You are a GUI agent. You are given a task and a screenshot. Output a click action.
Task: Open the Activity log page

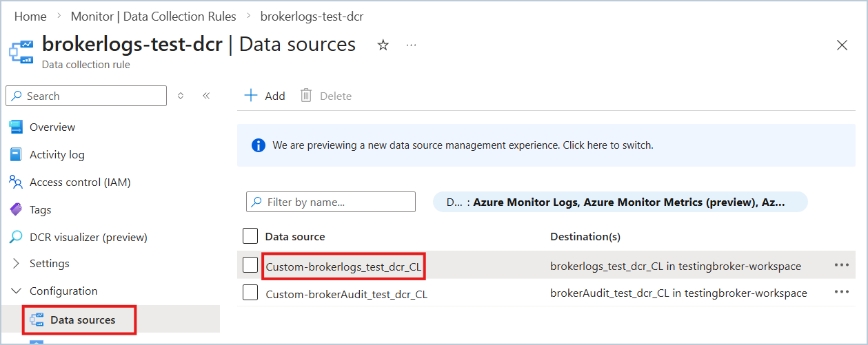pyautogui.click(x=57, y=154)
